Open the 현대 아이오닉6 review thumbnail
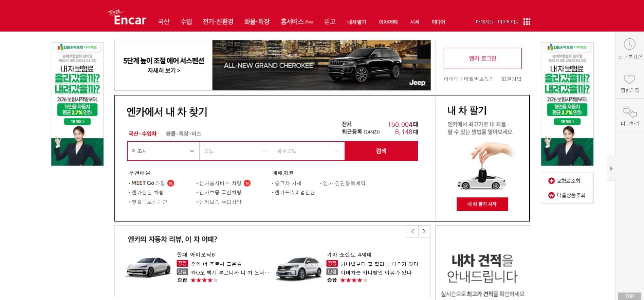Screen dimensions: 644x300 (x=148, y=267)
